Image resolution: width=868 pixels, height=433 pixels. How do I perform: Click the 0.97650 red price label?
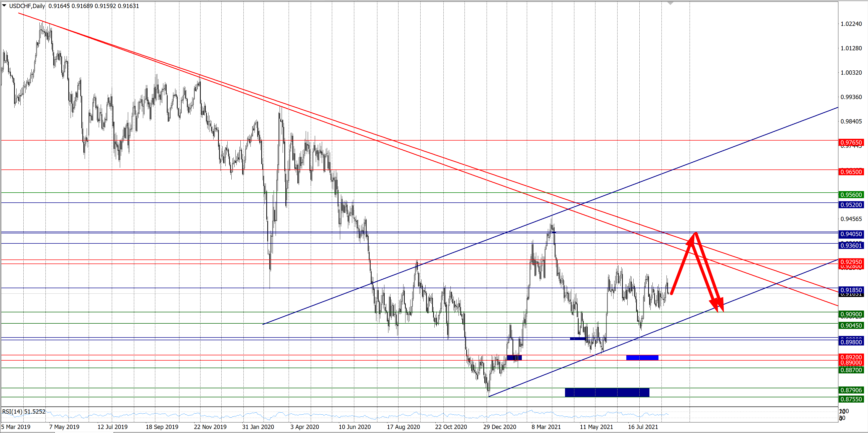pos(851,143)
